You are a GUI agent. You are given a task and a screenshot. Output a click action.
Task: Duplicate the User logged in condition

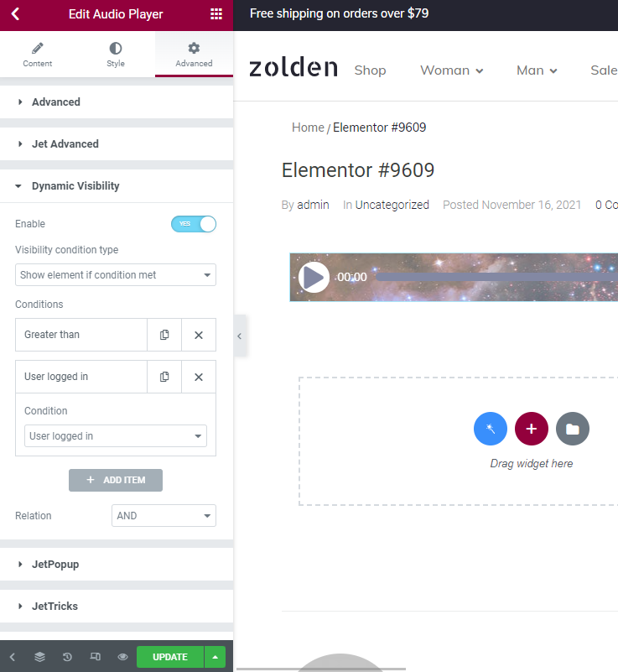point(164,377)
